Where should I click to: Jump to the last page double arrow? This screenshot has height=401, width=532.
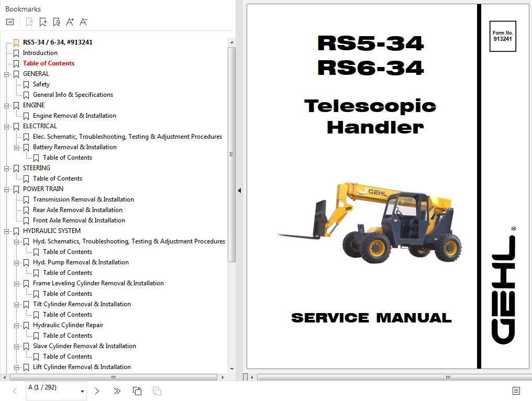117,391
